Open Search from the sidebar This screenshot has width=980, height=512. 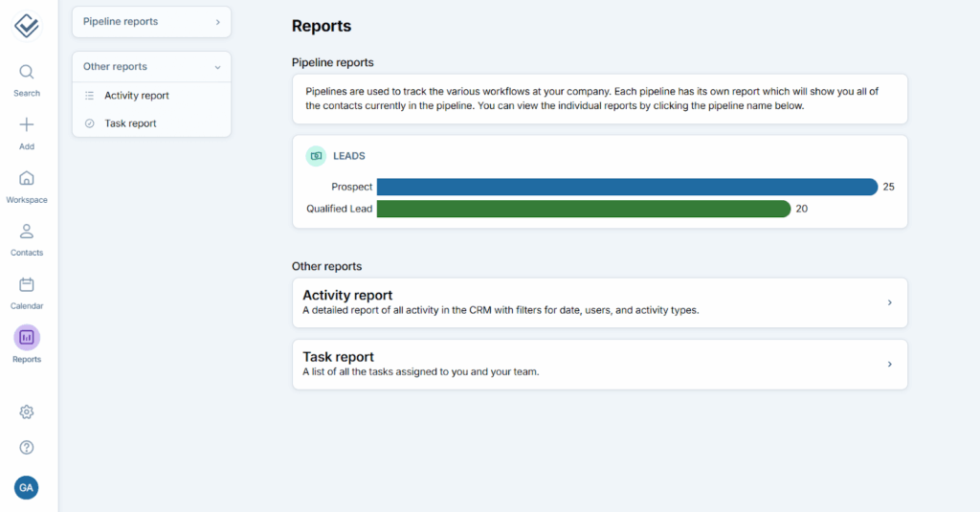(x=27, y=73)
